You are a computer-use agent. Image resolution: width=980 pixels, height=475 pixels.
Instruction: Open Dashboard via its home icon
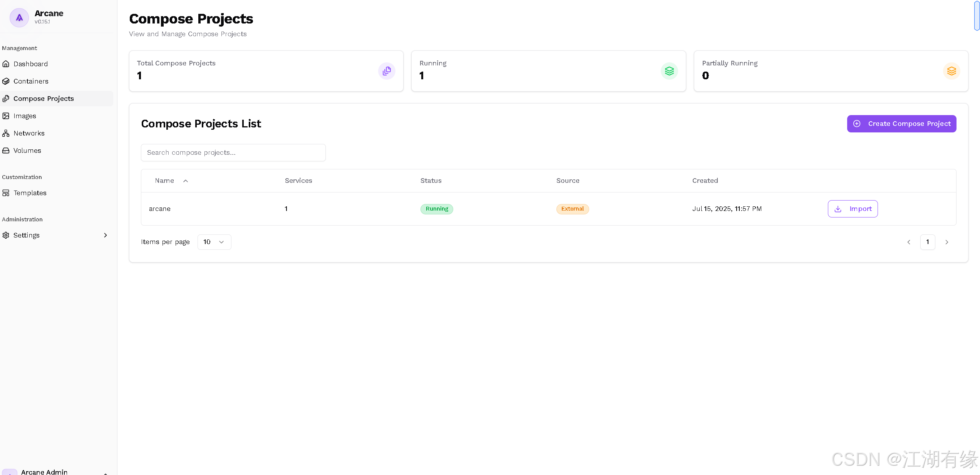pyautogui.click(x=6, y=64)
